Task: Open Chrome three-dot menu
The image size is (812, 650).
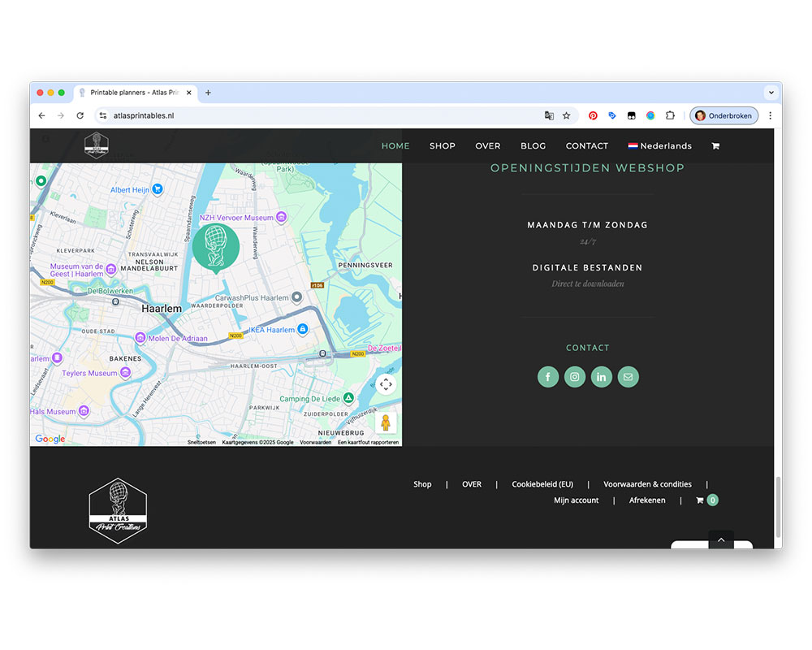Action: pyautogui.click(x=771, y=116)
